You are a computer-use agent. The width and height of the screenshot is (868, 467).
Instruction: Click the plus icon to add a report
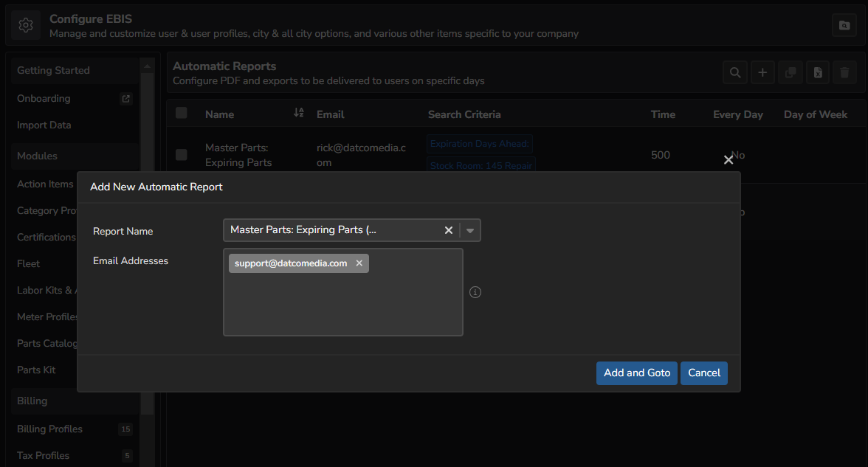coord(762,72)
